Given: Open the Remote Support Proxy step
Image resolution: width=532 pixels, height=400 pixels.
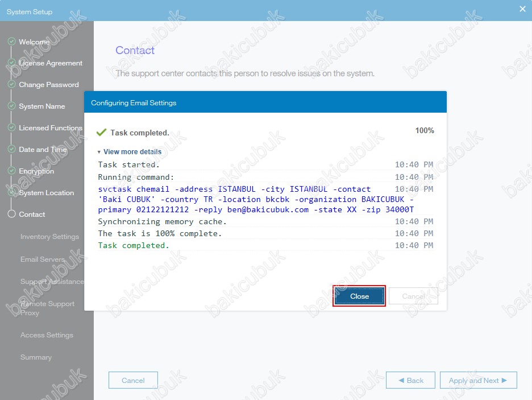Looking at the screenshot, I should click(47, 308).
